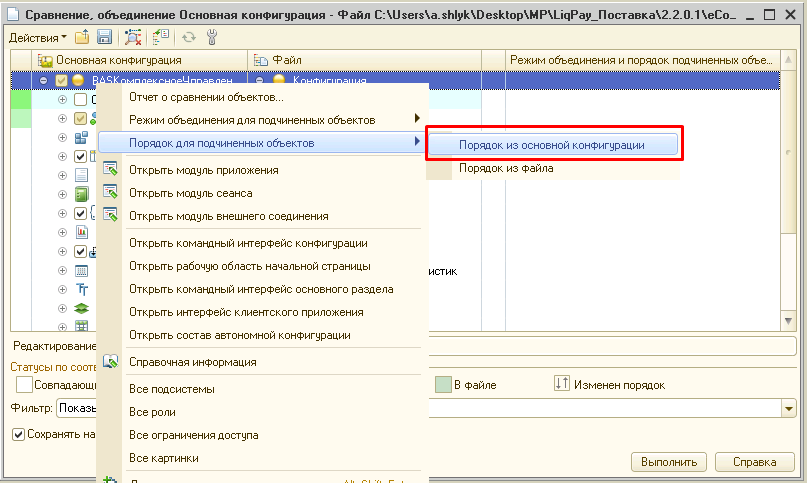Select Порядок из основной конфигурации

click(551, 144)
